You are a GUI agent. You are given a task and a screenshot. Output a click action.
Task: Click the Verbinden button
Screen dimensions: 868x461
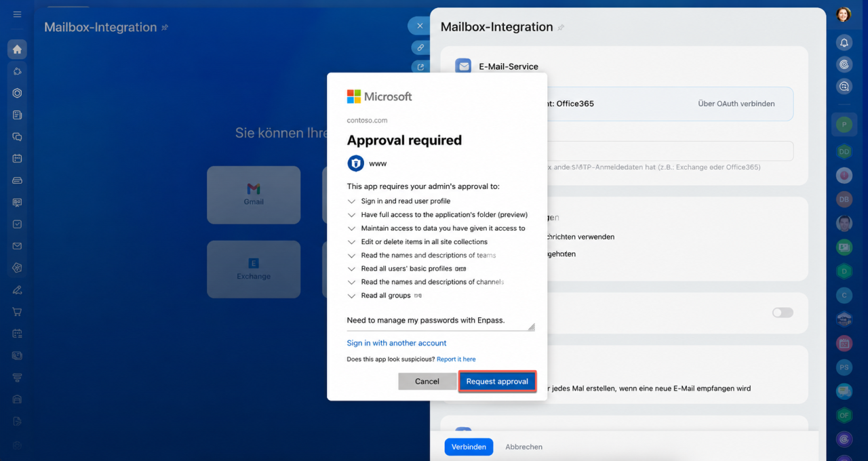pos(469,447)
